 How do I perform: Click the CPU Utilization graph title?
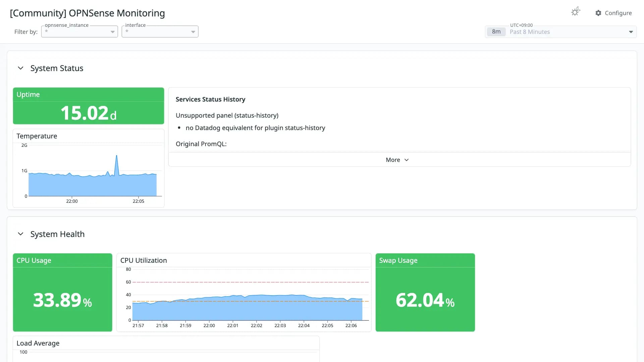(144, 260)
